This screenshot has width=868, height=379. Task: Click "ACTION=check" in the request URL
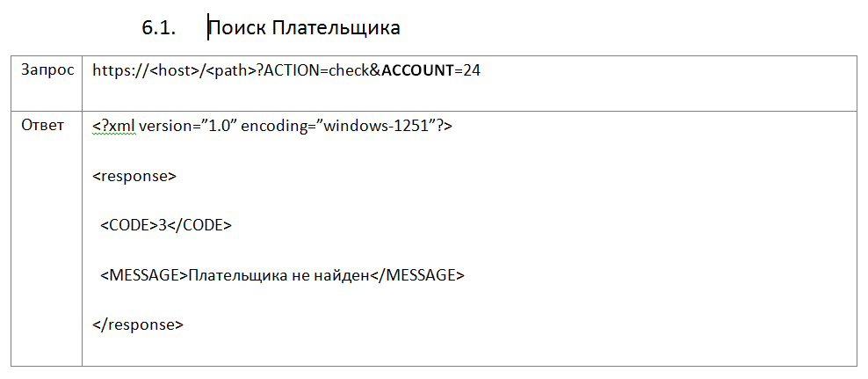click(x=318, y=70)
